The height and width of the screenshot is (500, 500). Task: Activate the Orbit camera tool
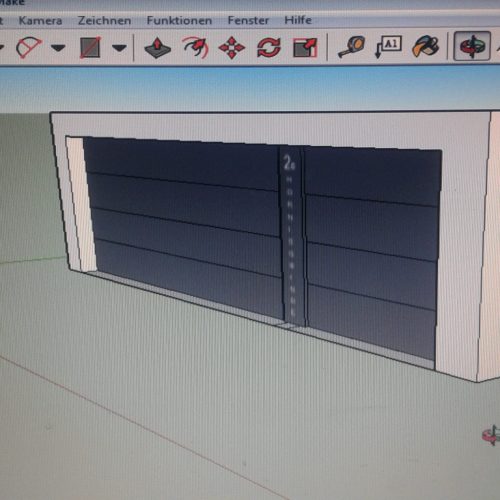[x=472, y=46]
